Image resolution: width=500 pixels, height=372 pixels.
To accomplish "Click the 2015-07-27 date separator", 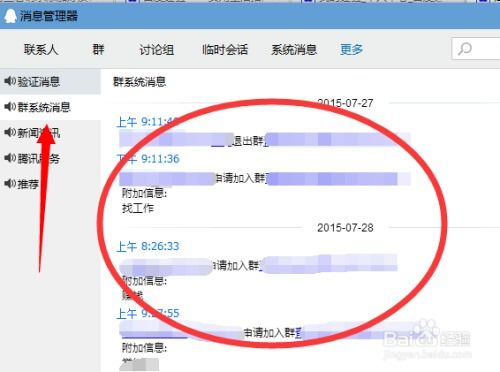I will (x=345, y=103).
